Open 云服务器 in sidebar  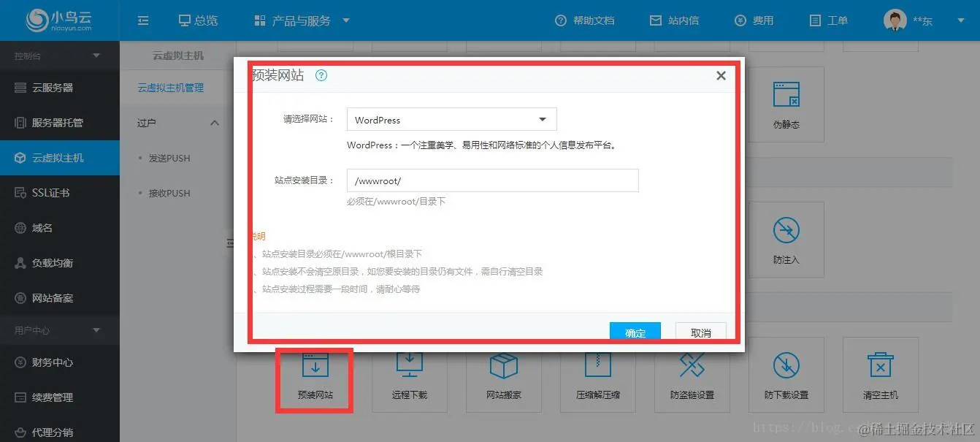pyautogui.click(x=60, y=88)
